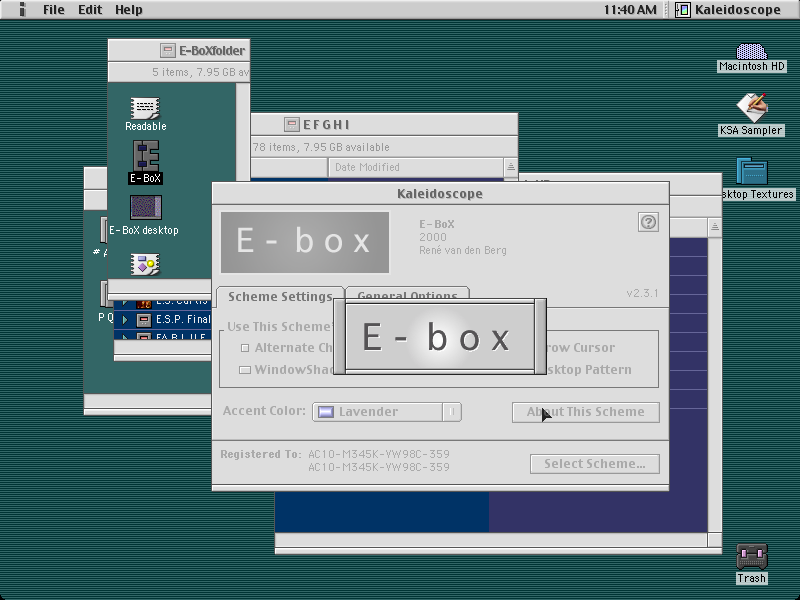The height and width of the screenshot is (600, 800).
Task: Click the question mark help button in Kaleidoscope
Action: coord(648,222)
